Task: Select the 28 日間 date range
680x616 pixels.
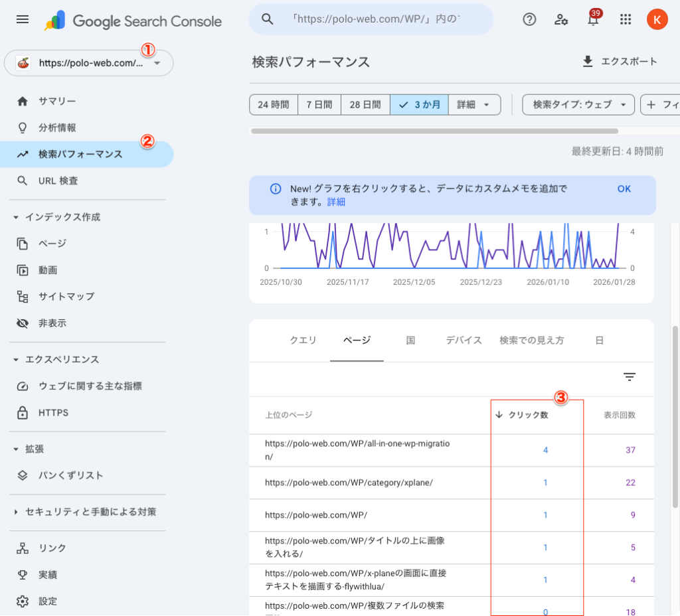Action: (x=365, y=105)
